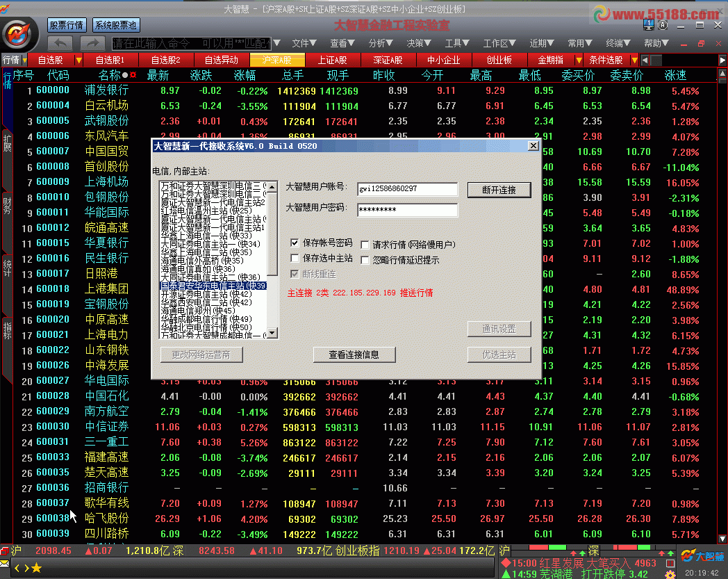Click the Dazhihui round logo button
728x579 pixels.
point(18,33)
